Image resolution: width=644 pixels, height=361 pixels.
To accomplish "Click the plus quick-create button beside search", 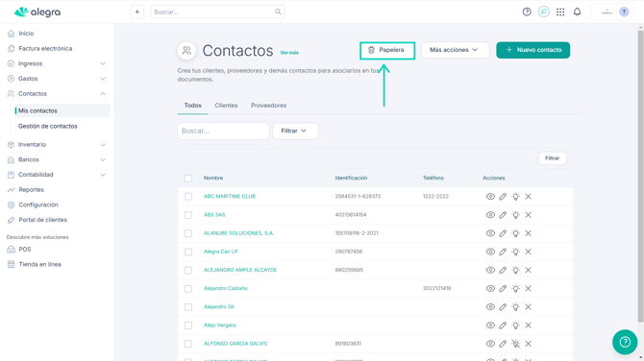I will 137,12.
